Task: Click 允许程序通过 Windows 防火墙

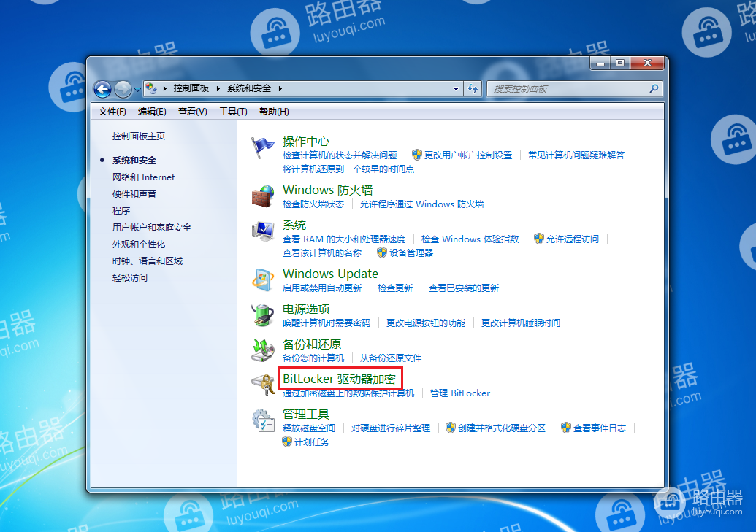Action: click(421, 204)
